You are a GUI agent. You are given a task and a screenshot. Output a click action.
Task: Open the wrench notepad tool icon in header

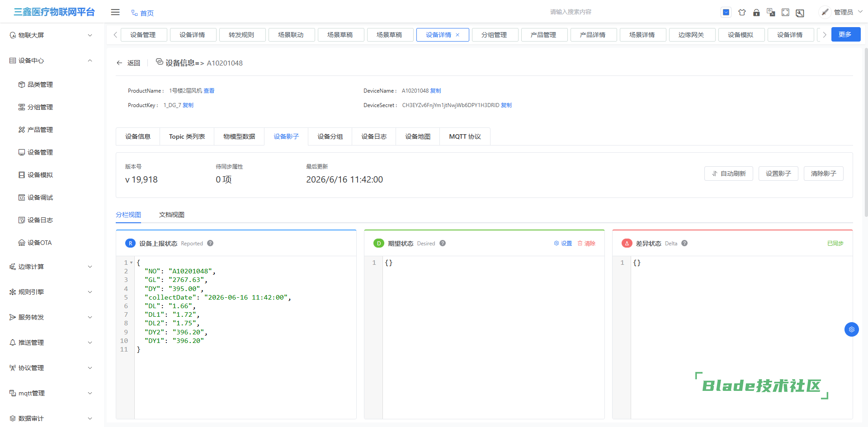pos(800,13)
